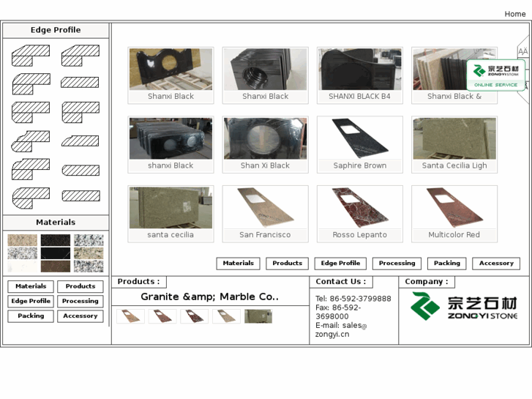Click the Materials sidebar panel heading

(56, 223)
